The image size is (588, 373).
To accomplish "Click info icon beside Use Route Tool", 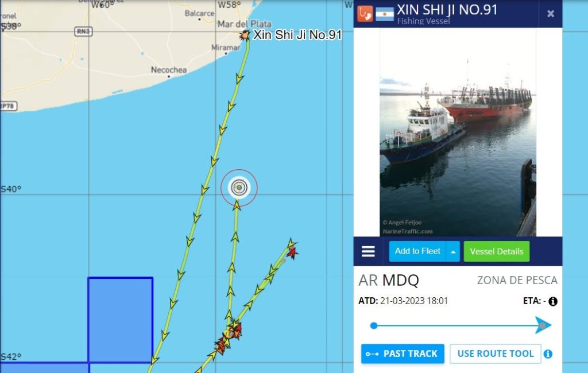I will coord(548,354).
